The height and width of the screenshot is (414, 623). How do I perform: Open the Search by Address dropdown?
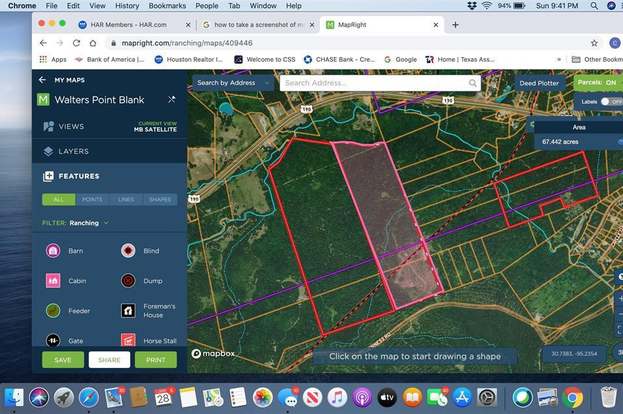tap(232, 83)
